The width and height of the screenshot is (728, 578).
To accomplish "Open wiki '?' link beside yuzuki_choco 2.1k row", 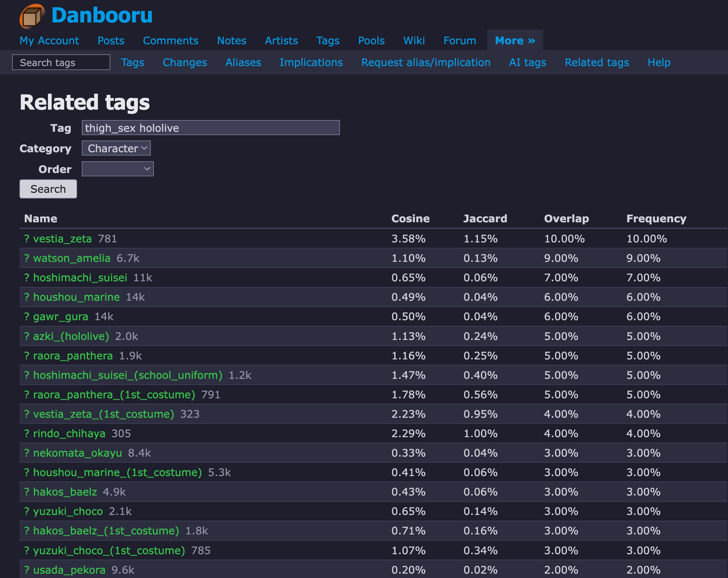I will pyautogui.click(x=27, y=512).
